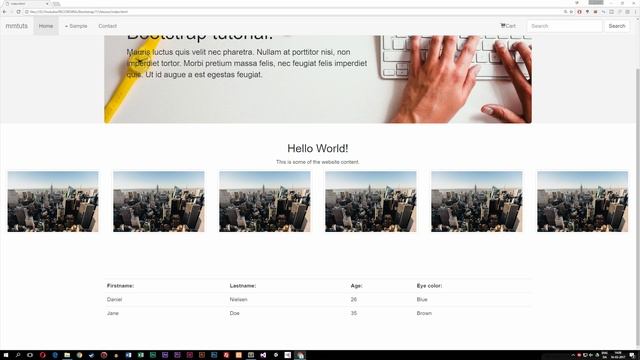Screen dimensions: 640x360
Task: Open the Chrome three-dot menu
Action: [x=636, y=12]
